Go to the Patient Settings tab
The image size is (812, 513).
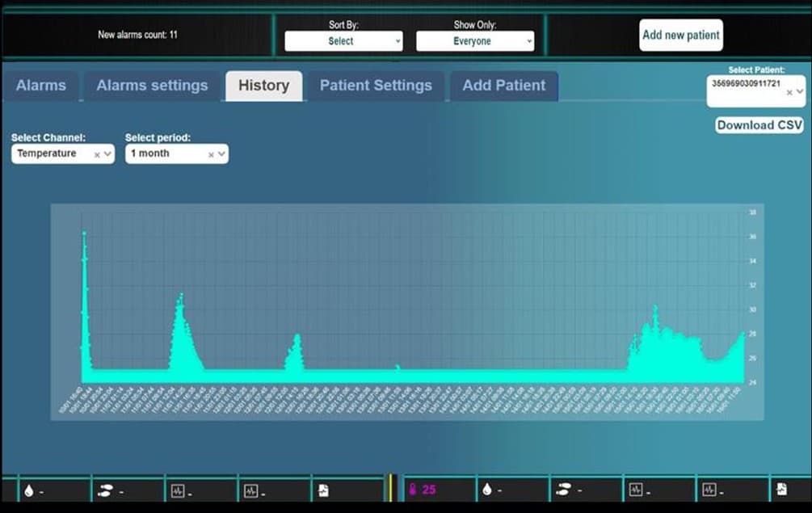coord(376,86)
